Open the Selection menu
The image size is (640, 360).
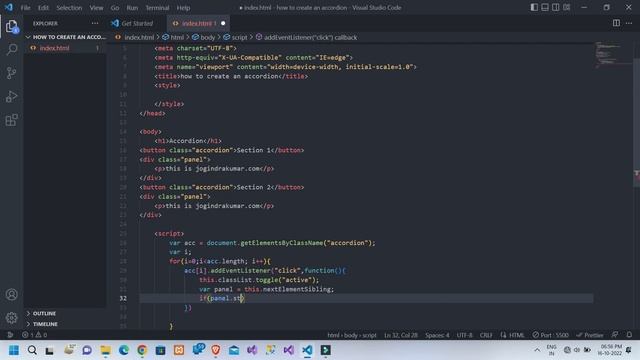point(69,8)
